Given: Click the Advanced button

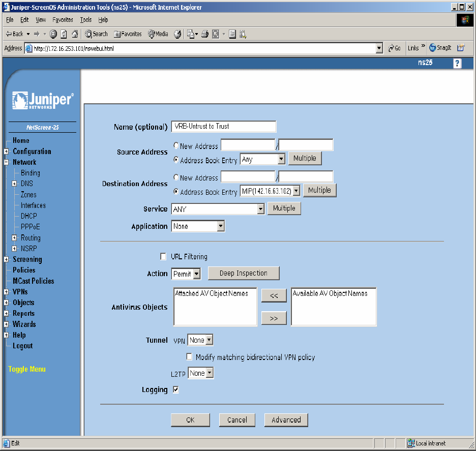Looking at the screenshot, I should tap(286, 420).
